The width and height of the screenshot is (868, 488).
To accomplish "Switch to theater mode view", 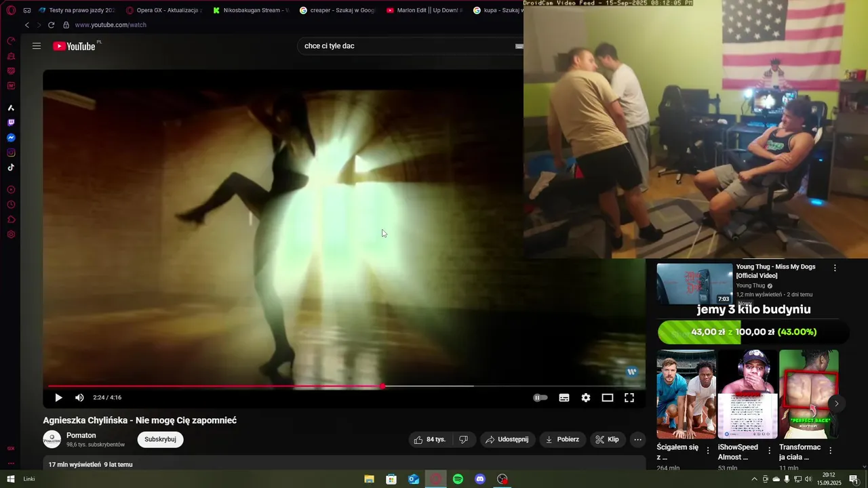I will click(608, 398).
